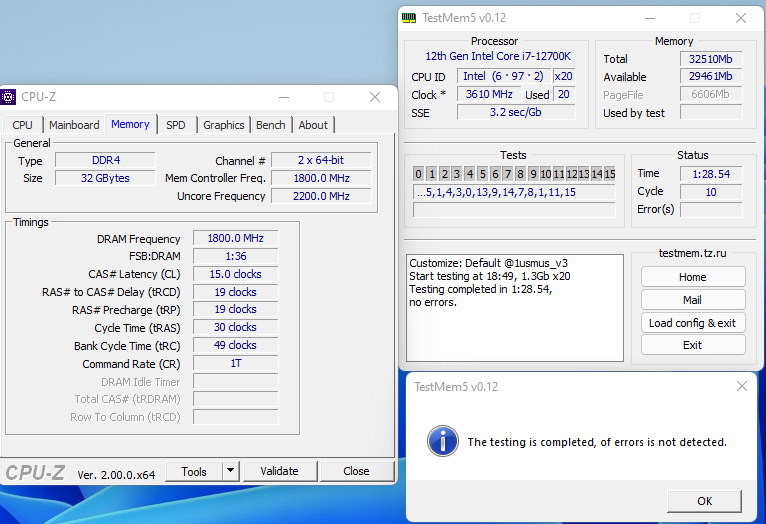Click the CPU-Z app icon in title bar
766x524 pixels.
click(8, 97)
